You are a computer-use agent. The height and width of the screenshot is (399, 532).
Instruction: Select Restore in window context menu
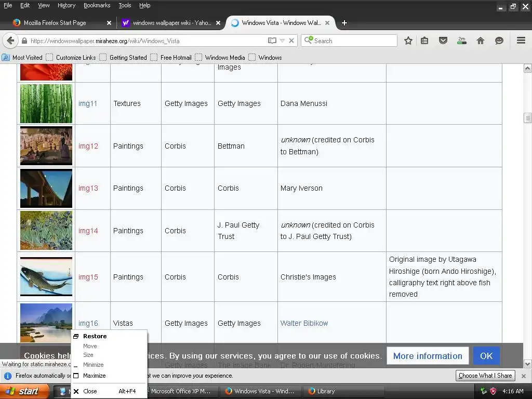coord(109,336)
